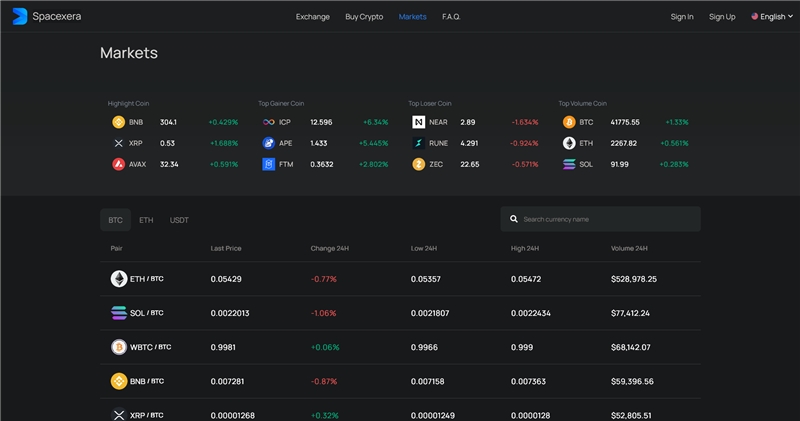Click the WBTC icon in WBTC / BTC row
Viewport: 800px width, 421px height.
click(x=119, y=347)
